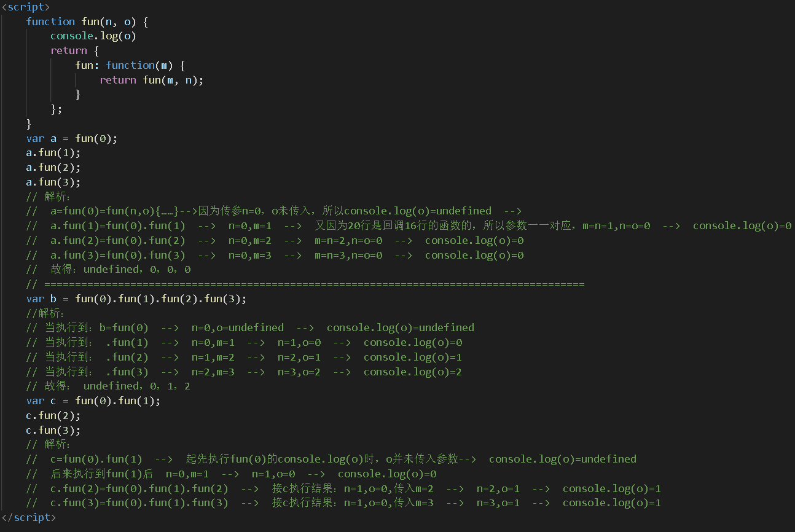
Task: Click the closing script tag
Action: tap(28, 517)
